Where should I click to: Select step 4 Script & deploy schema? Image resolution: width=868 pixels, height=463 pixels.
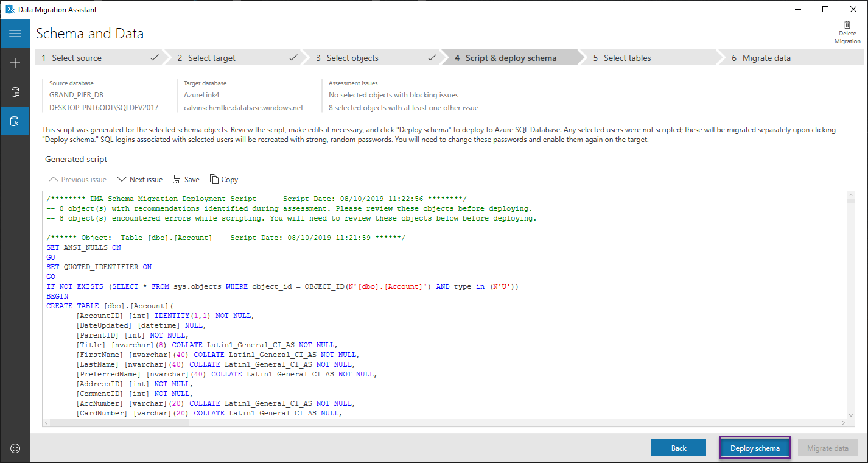click(x=513, y=58)
